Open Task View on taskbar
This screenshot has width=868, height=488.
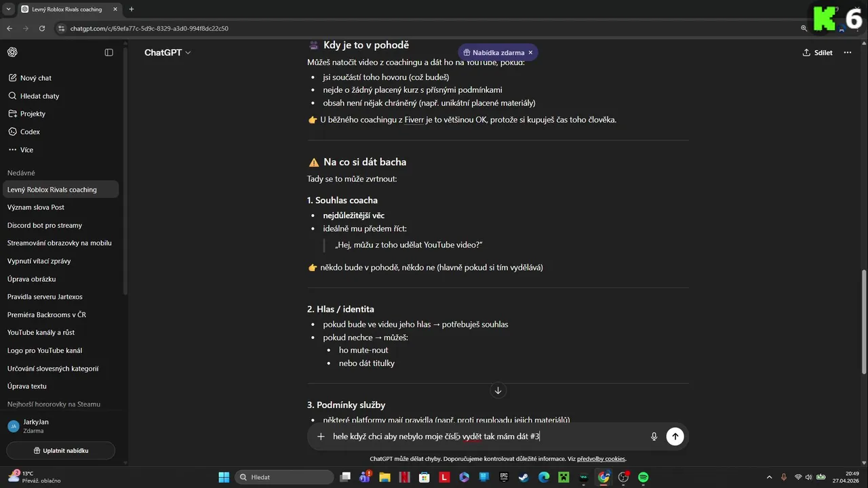click(346, 477)
